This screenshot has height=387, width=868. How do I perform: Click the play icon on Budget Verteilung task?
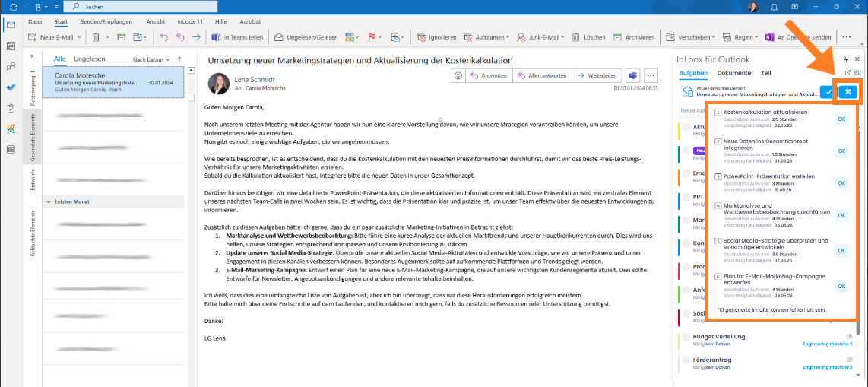(850, 336)
